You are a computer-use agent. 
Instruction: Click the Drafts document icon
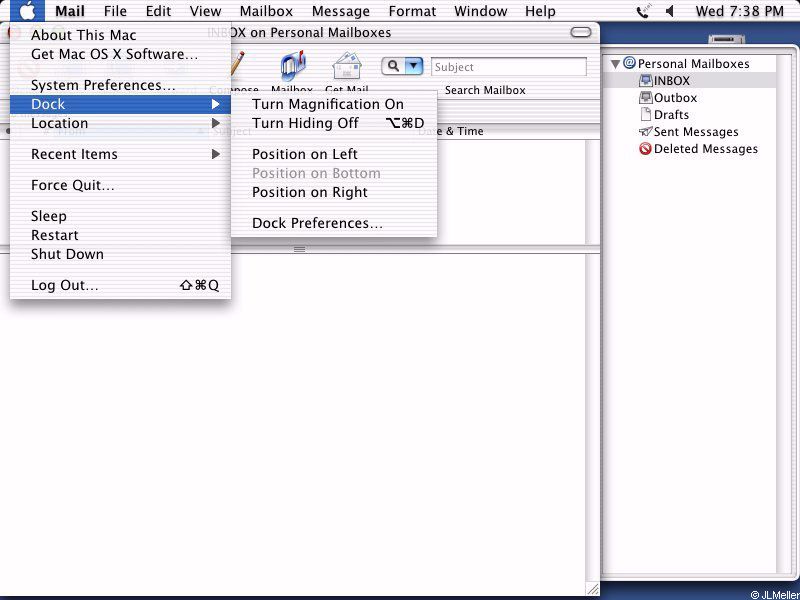point(646,114)
